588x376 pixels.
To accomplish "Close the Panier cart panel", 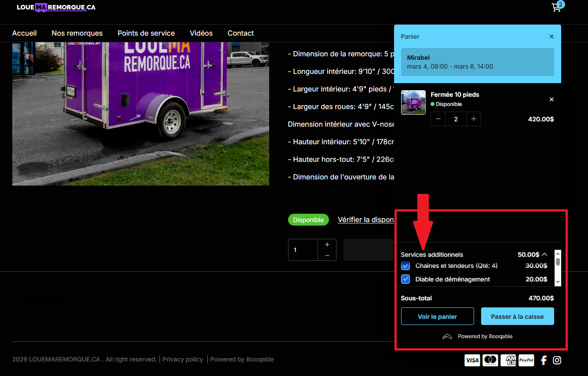I will click(551, 37).
